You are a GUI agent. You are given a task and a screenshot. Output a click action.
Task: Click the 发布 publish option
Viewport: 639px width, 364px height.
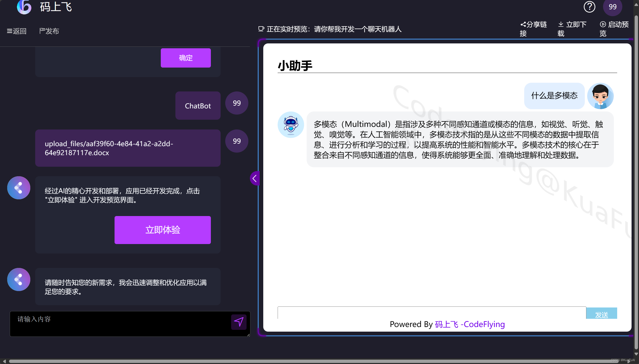pyautogui.click(x=49, y=31)
